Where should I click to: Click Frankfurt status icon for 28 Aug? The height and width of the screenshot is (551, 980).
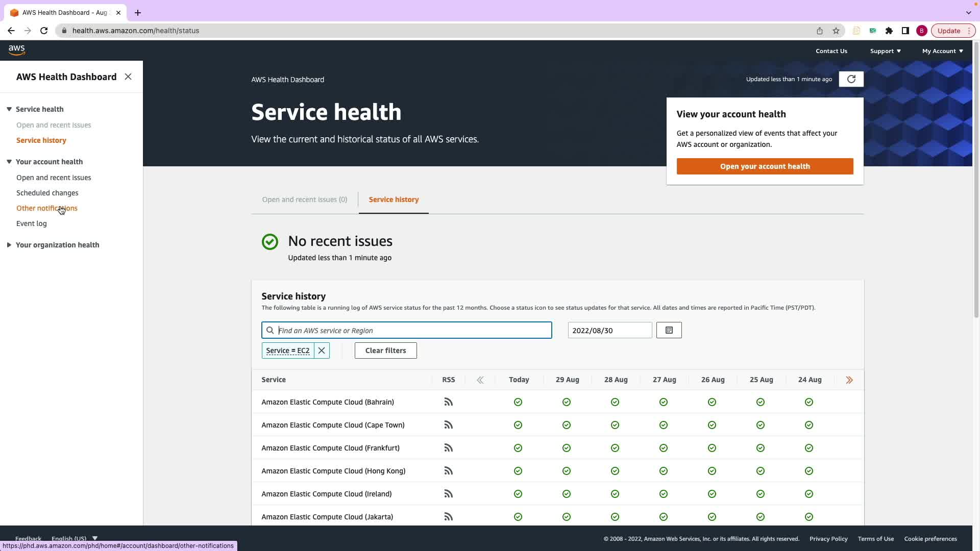(x=615, y=448)
